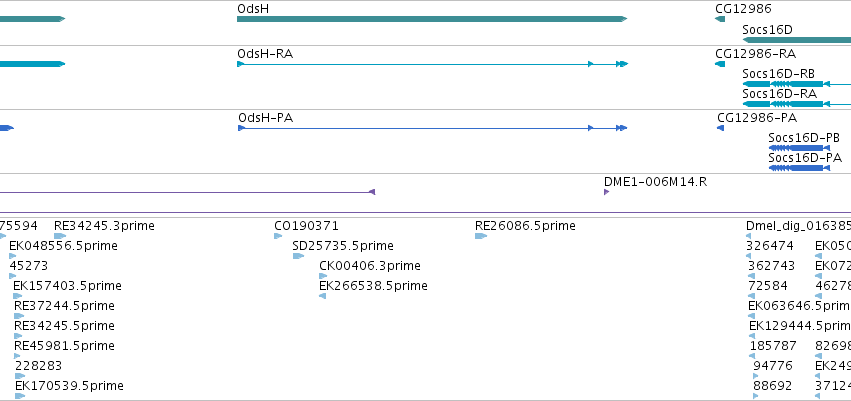Click the Socs16D-PA protein glyph
The width and height of the screenshot is (851, 401).
[799, 168]
